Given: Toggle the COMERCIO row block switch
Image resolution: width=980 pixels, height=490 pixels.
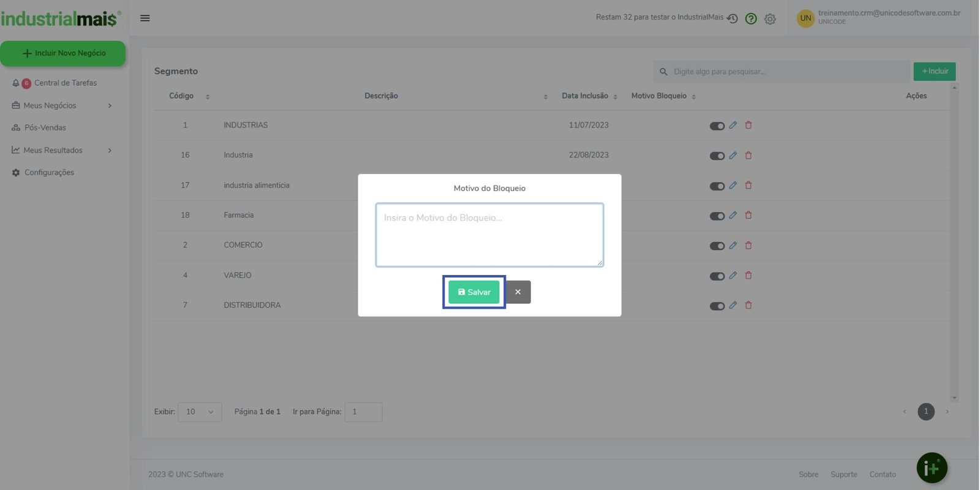Looking at the screenshot, I should pos(717,246).
